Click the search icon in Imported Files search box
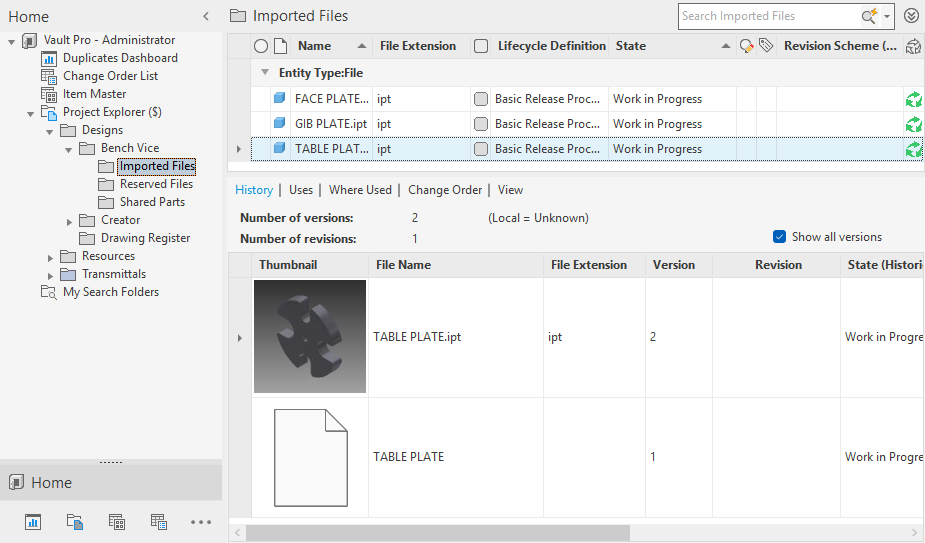Image resolution: width=925 pixels, height=543 pixels. [x=869, y=16]
